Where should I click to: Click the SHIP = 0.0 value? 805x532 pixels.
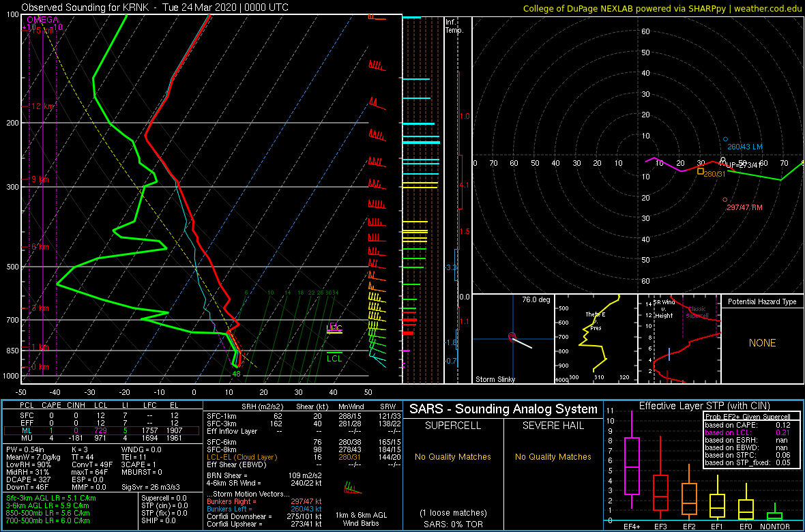tap(159, 520)
